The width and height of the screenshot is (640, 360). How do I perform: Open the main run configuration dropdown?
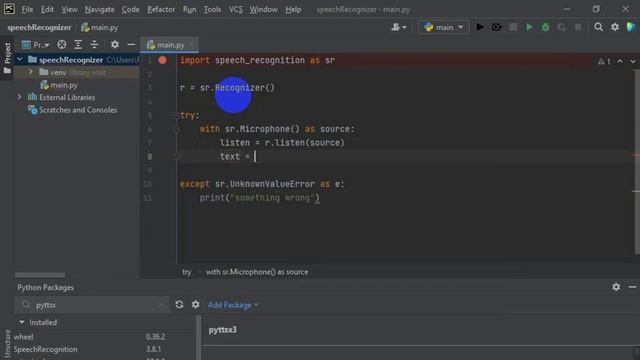pyautogui.click(x=443, y=27)
